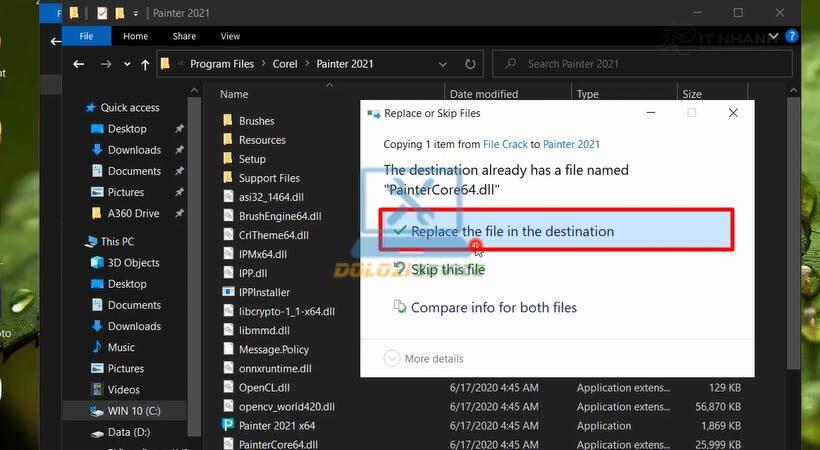Click the File Crack source link
Viewport: 820px width, 450px height.
coord(505,144)
